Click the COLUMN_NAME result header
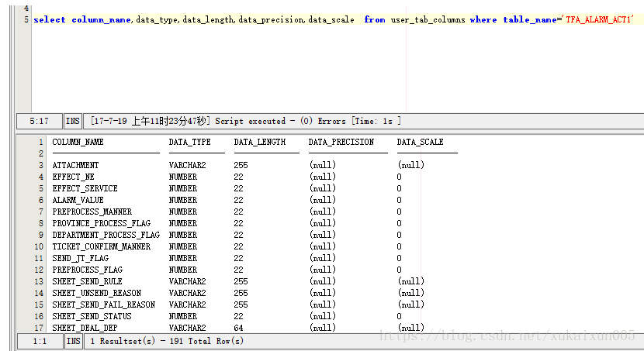This screenshot has width=644, height=351. pos(78,143)
